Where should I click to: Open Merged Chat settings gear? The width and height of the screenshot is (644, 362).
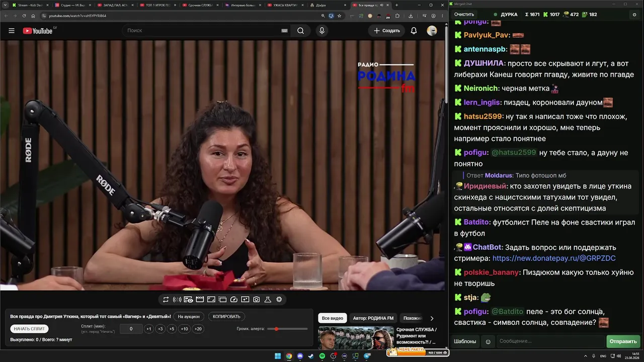[634, 15]
